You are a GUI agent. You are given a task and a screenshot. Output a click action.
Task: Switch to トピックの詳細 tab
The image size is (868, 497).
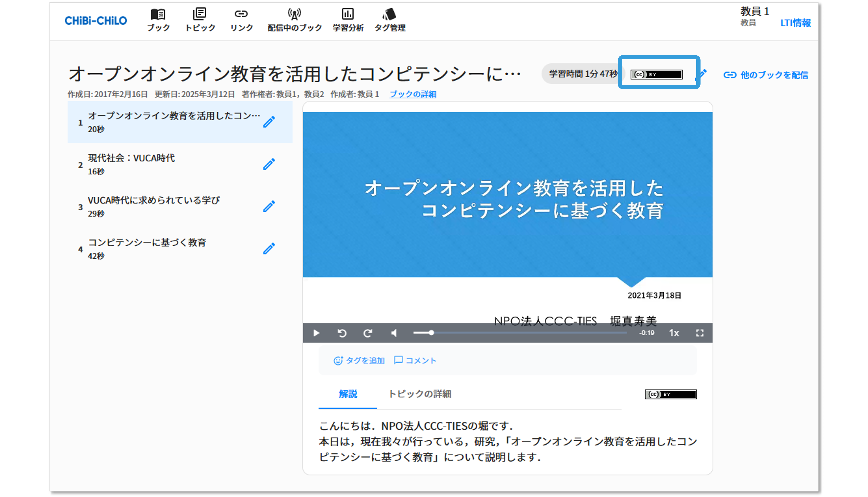tap(419, 394)
